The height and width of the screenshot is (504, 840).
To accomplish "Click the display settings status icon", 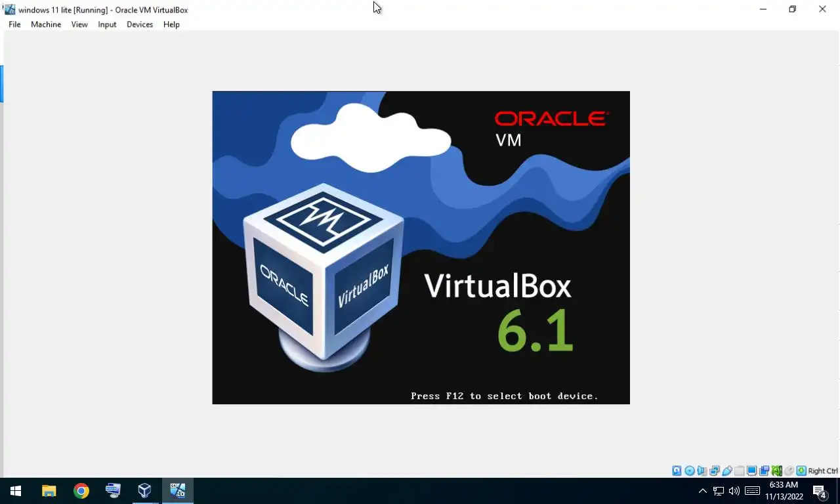I will pyautogui.click(x=752, y=471).
